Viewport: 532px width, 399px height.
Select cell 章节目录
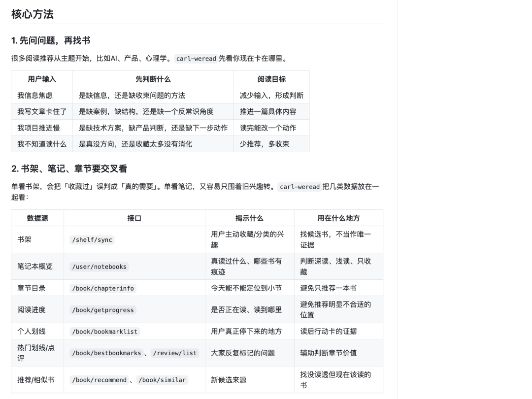(37, 288)
